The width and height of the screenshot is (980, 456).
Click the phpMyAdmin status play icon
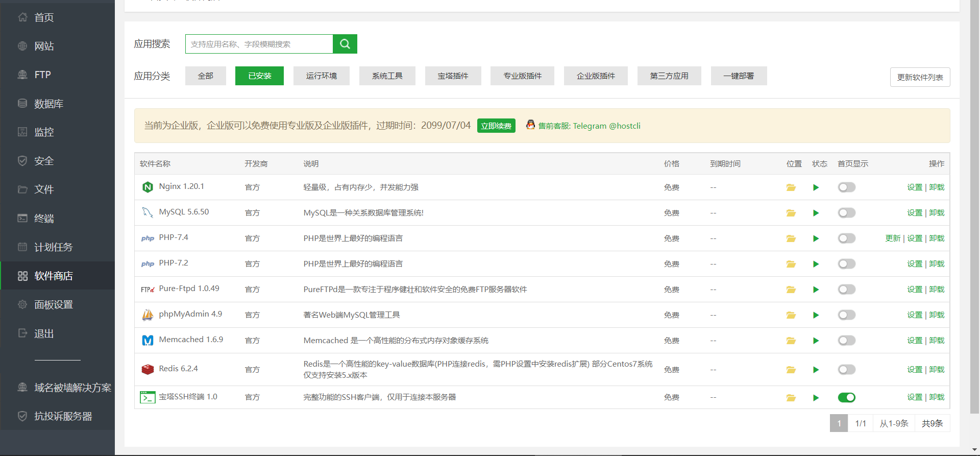(816, 315)
